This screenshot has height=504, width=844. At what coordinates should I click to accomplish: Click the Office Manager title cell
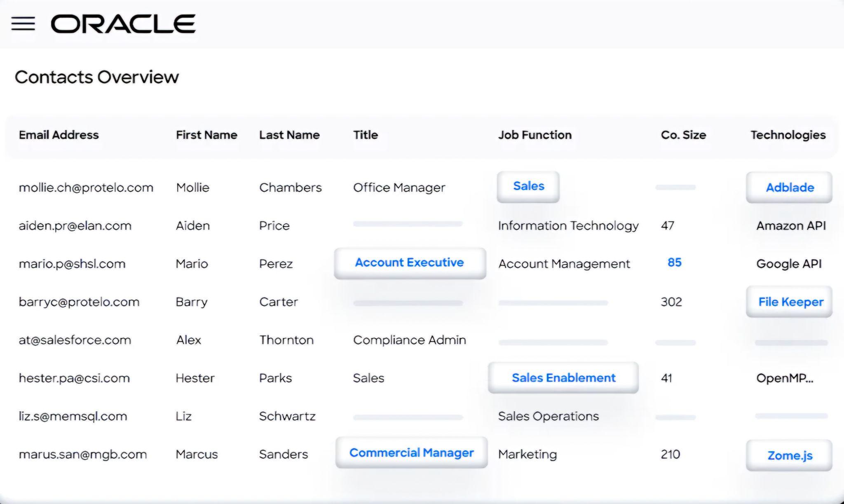pyautogui.click(x=399, y=188)
